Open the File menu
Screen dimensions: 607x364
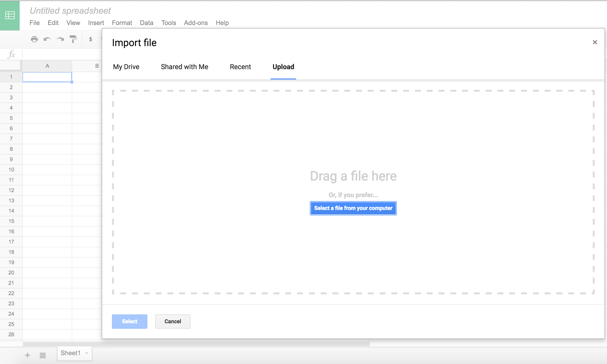click(x=35, y=23)
